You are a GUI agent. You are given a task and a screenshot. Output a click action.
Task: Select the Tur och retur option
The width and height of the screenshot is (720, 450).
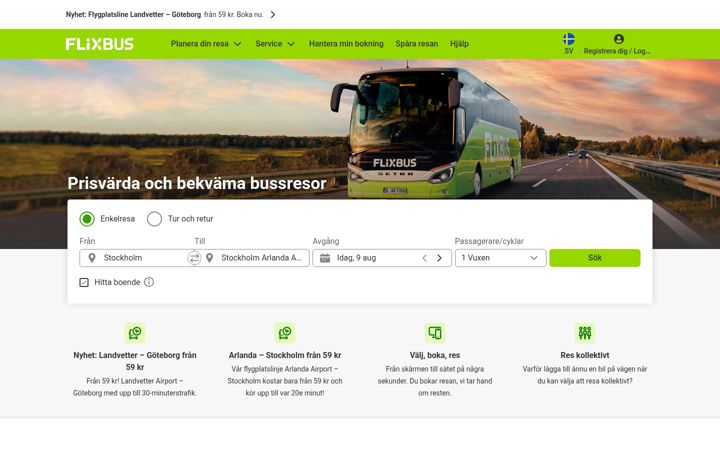tap(154, 219)
